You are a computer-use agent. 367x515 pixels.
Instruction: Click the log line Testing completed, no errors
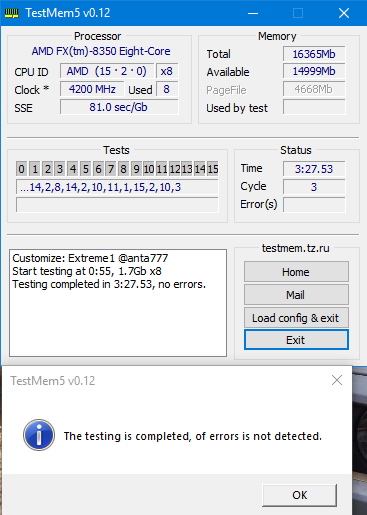pyautogui.click(x=109, y=284)
